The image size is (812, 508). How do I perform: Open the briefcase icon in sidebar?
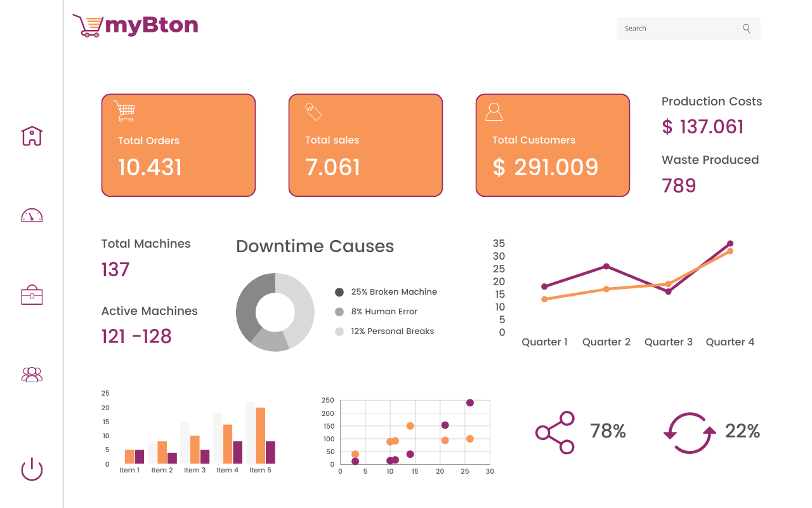32,295
